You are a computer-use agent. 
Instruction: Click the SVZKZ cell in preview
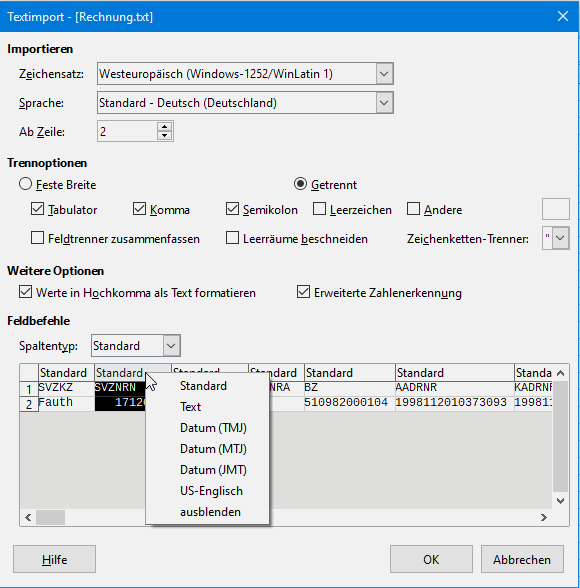(x=66, y=387)
